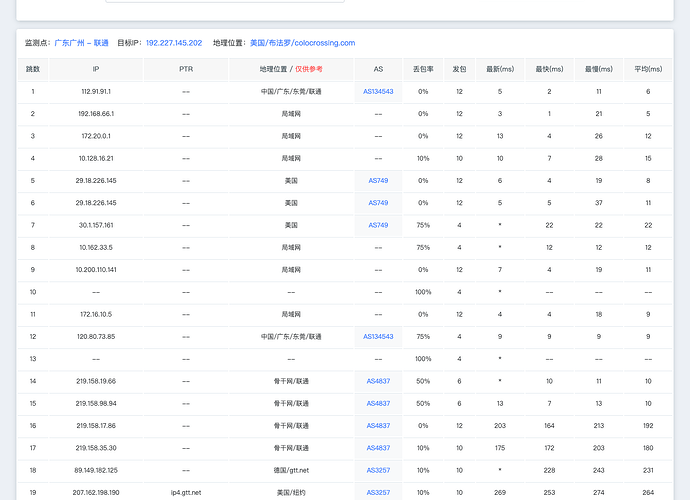Click the PTR column header
690x500 pixels.
pyautogui.click(x=186, y=69)
